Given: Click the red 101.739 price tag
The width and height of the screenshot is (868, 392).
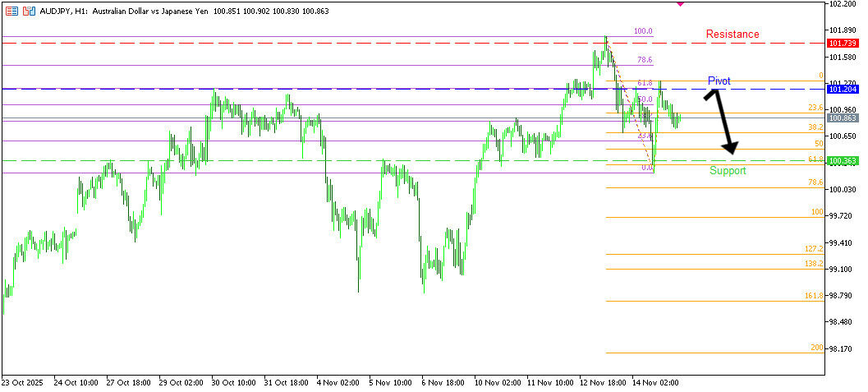Looking at the screenshot, I should [842, 43].
